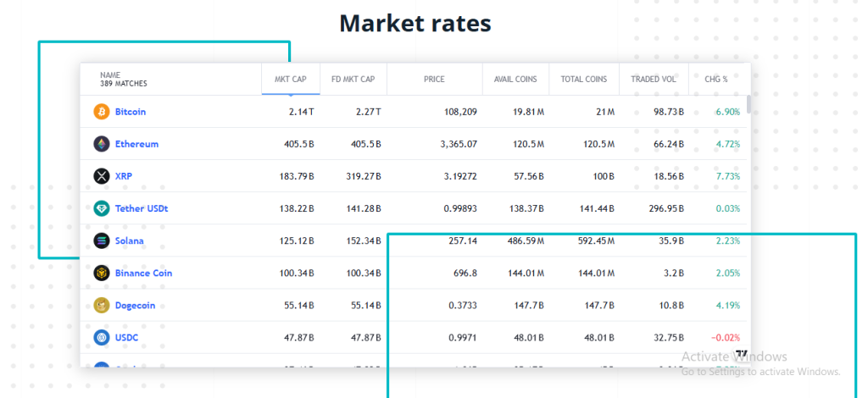
Task: Click Solana's available coins 486.59M
Action: point(526,240)
